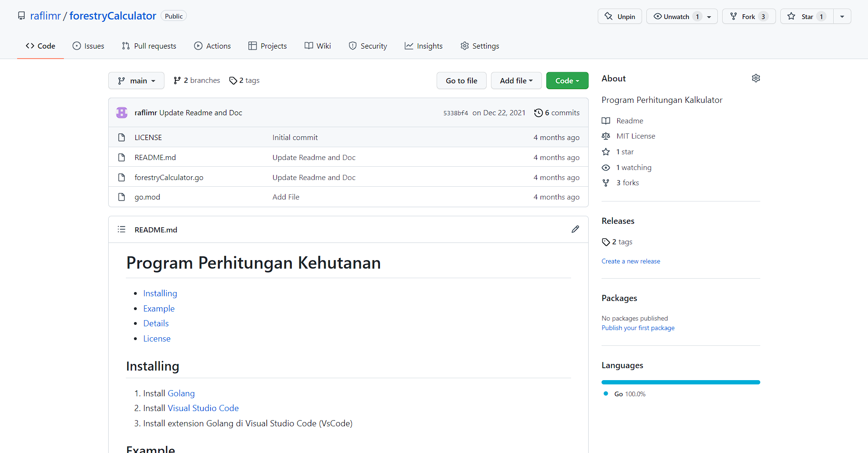Open the Update Readme and Doc latest commit
The height and width of the screenshot is (453, 868).
[x=201, y=112]
